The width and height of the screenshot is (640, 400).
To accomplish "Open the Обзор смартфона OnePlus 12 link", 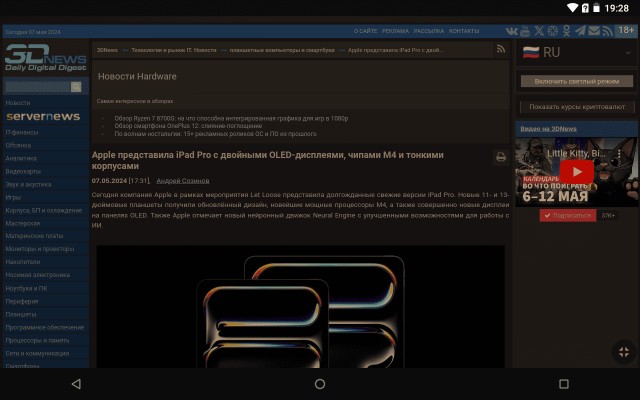I will (x=188, y=126).
